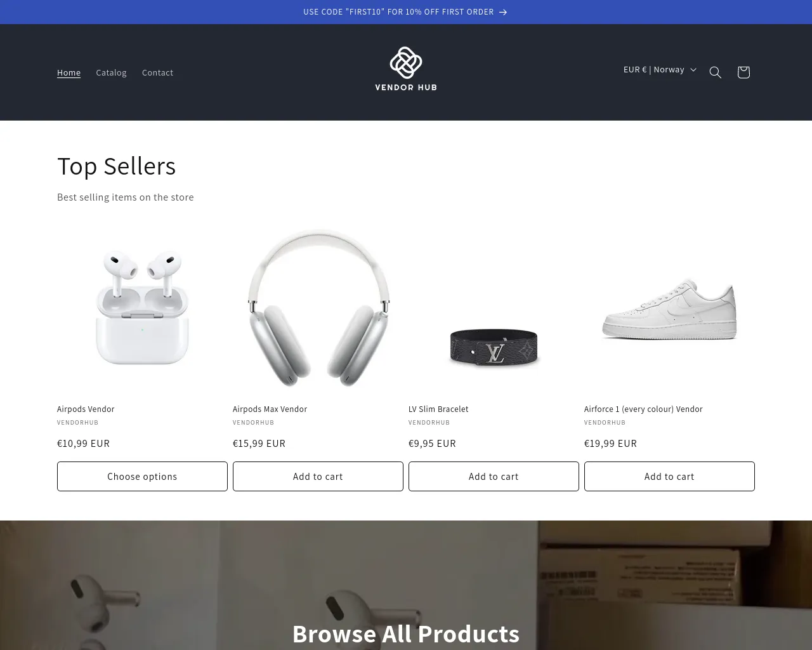Viewport: 812px width, 650px height.
Task: Click Choose options for Airpods Vendor
Action: point(142,476)
